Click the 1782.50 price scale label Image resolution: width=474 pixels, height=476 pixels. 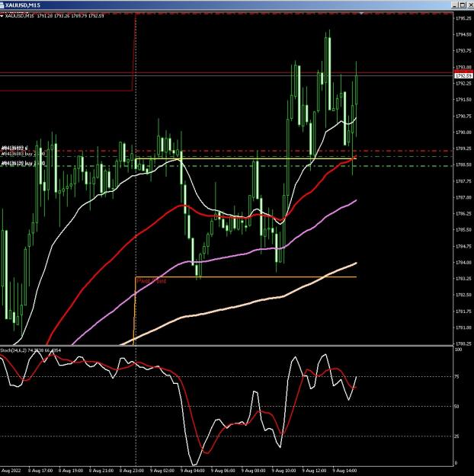point(463,295)
